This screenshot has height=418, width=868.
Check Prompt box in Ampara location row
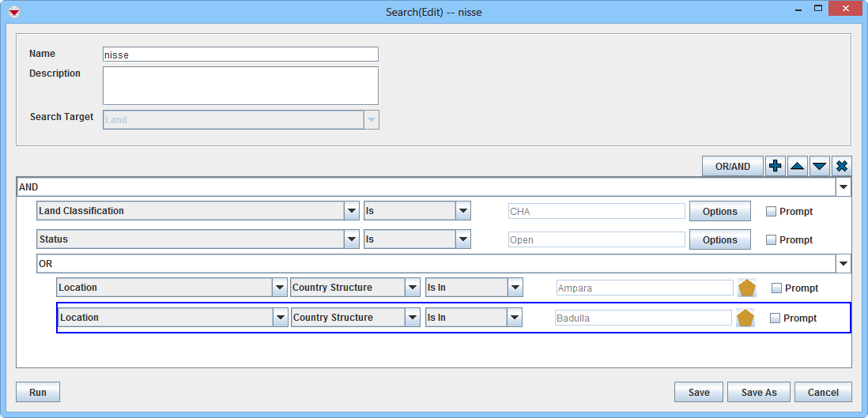coord(776,288)
